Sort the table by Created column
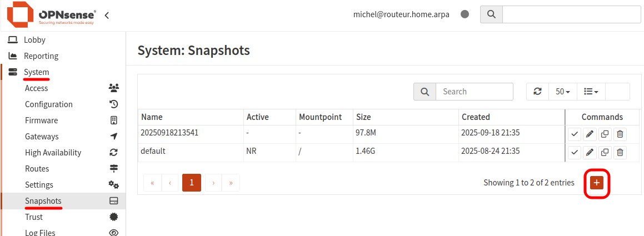 tap(476, 117)
